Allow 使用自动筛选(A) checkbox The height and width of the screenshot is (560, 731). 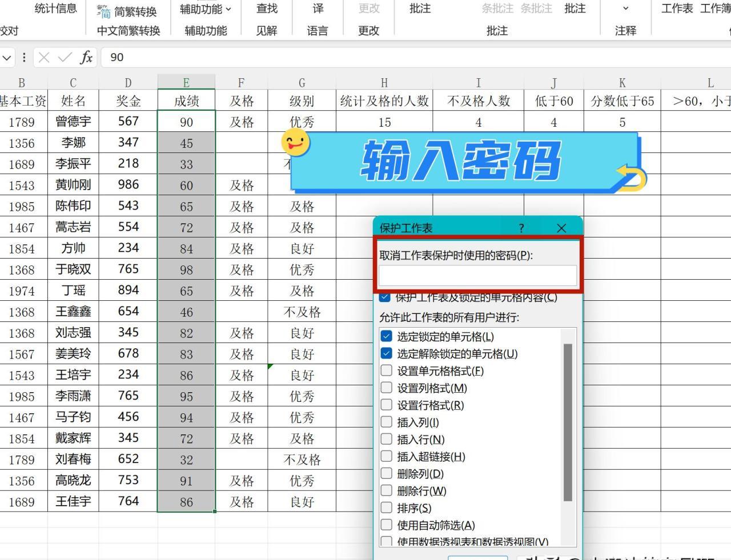coord(387,525)
